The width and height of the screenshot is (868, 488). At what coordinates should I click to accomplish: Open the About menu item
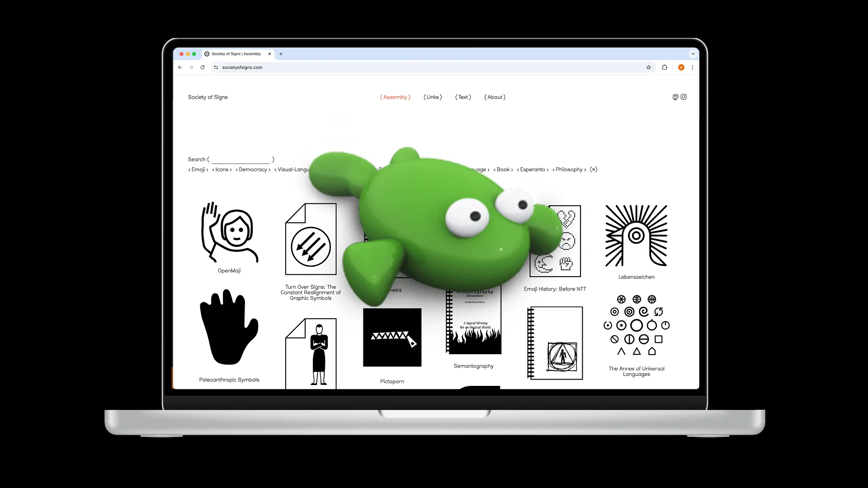coord(495,97)
